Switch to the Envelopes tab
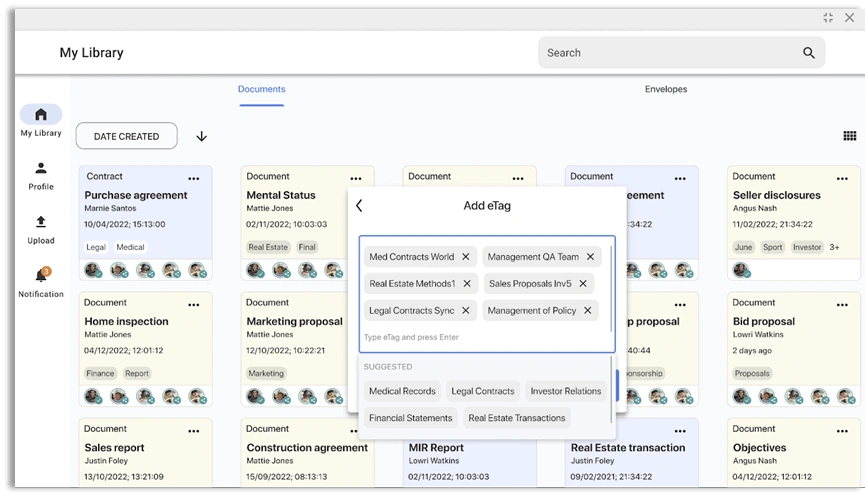Screen dimensions: 868x497 665,89
